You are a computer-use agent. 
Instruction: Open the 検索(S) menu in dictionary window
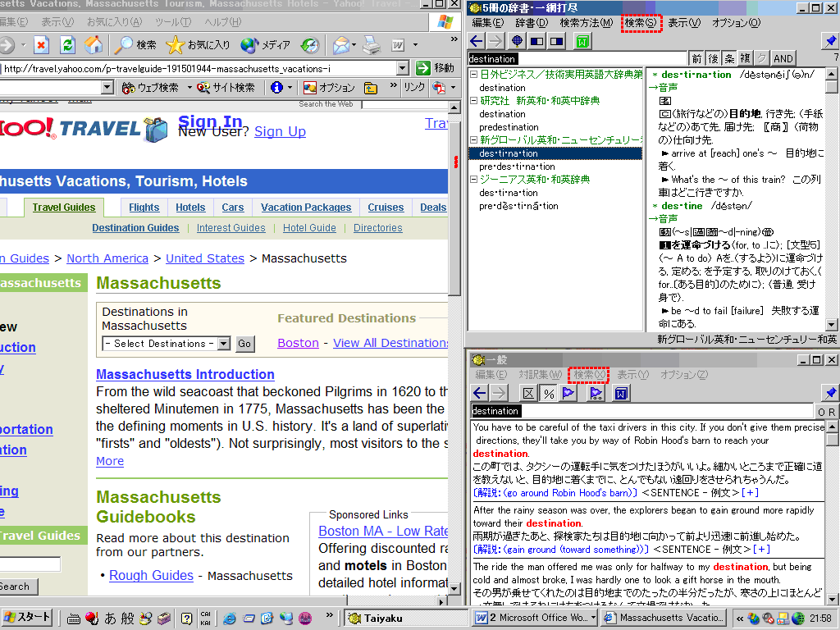[641, 23]
